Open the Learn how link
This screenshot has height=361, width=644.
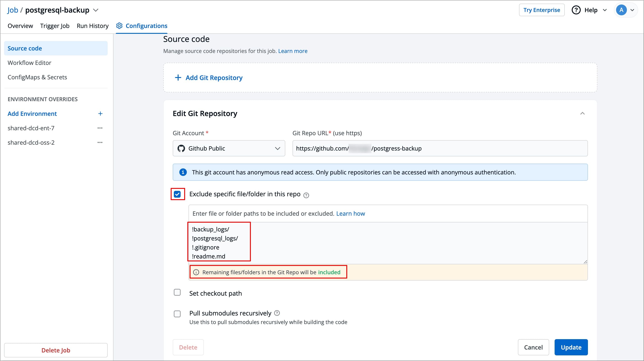click(350, 213)
